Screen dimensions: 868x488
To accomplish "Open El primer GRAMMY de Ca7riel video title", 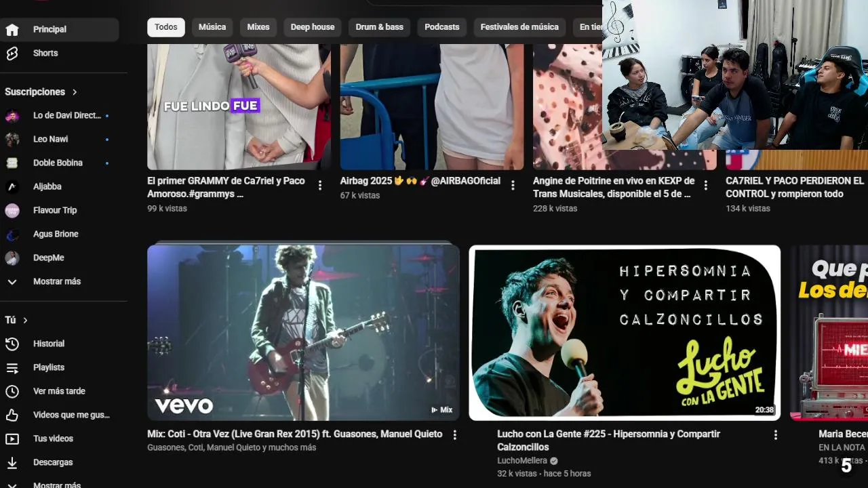I will (226, 188).
